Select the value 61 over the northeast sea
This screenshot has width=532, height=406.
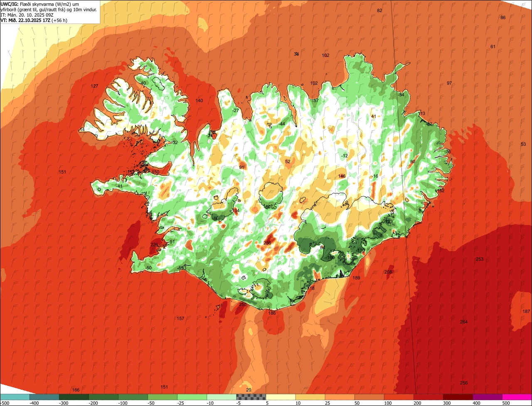point(493,46)
